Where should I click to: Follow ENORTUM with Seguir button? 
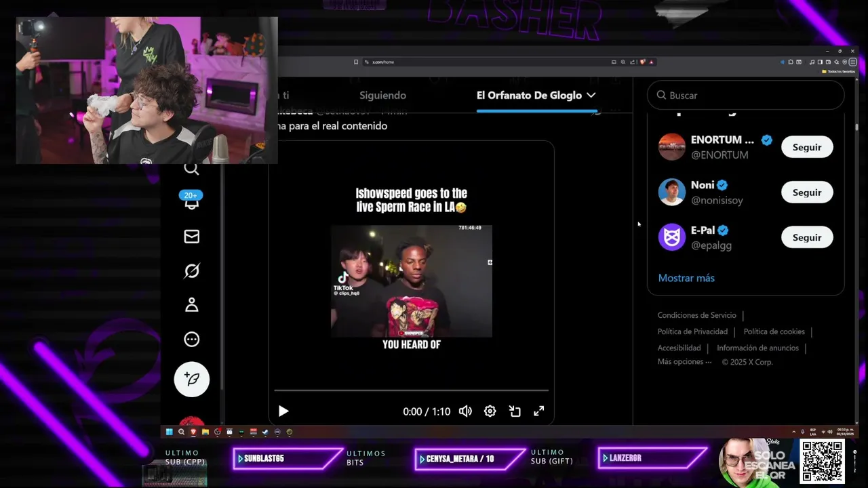pyautogui.click(x=807, y=147)
